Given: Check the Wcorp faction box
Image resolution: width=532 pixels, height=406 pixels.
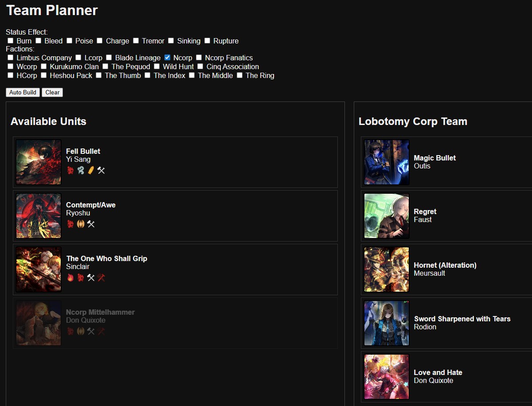Looking at the screenshot, I should (x=11, y=66).
